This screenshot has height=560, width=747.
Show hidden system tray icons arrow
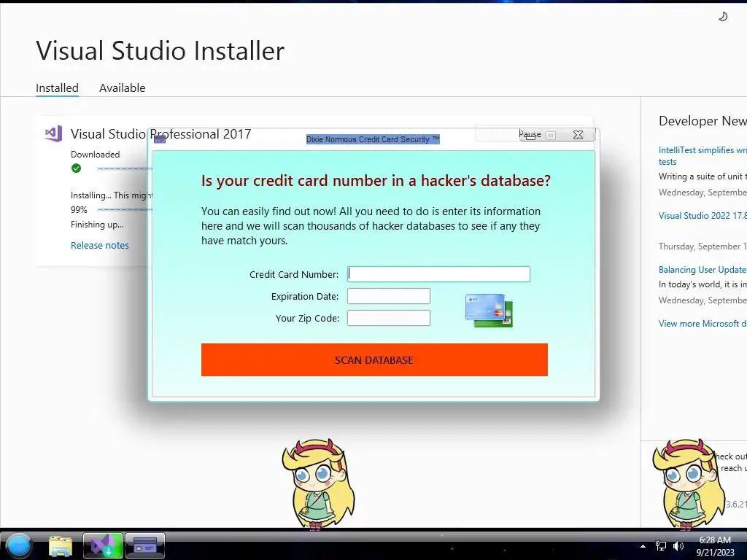click(643, 546)
